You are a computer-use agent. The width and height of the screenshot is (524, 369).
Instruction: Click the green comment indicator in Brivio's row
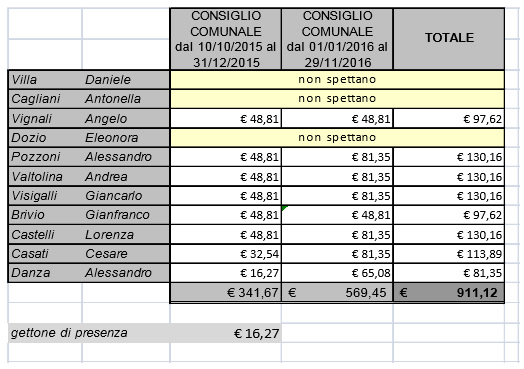coord(285,209)
